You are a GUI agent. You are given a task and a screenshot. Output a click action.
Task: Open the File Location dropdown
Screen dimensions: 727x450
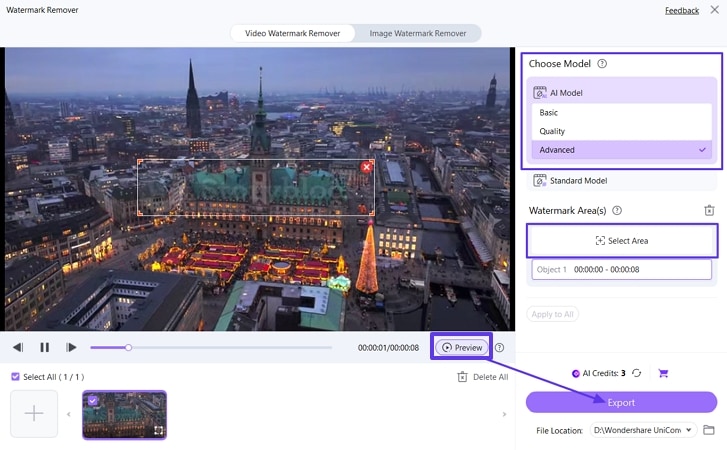[643, 430]
